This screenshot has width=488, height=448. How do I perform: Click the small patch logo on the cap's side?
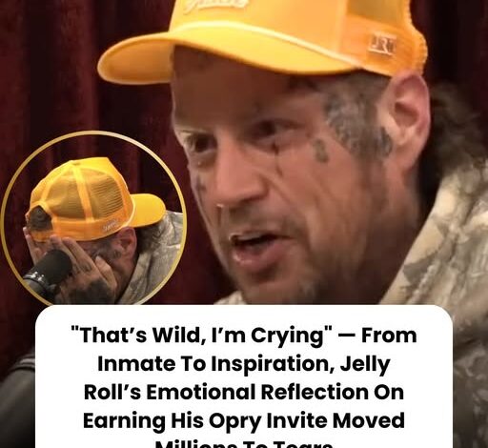(x=382, y=45)
